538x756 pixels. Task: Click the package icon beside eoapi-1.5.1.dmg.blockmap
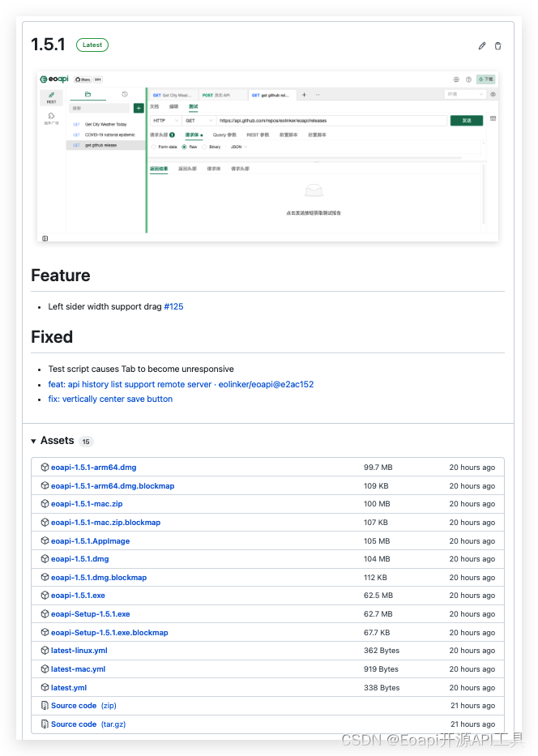(45, 577)
